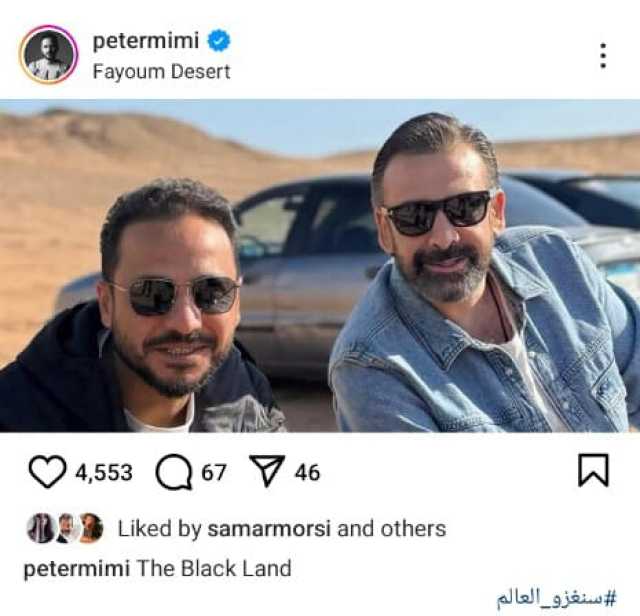View petermimi's story from the profile picture
The width and height of the screenshot is (640, 616).
48,55
